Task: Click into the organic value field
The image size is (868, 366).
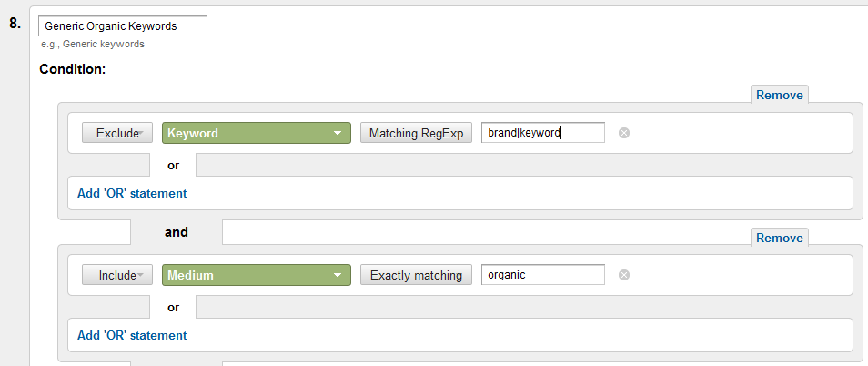Action: click(543, 275)
